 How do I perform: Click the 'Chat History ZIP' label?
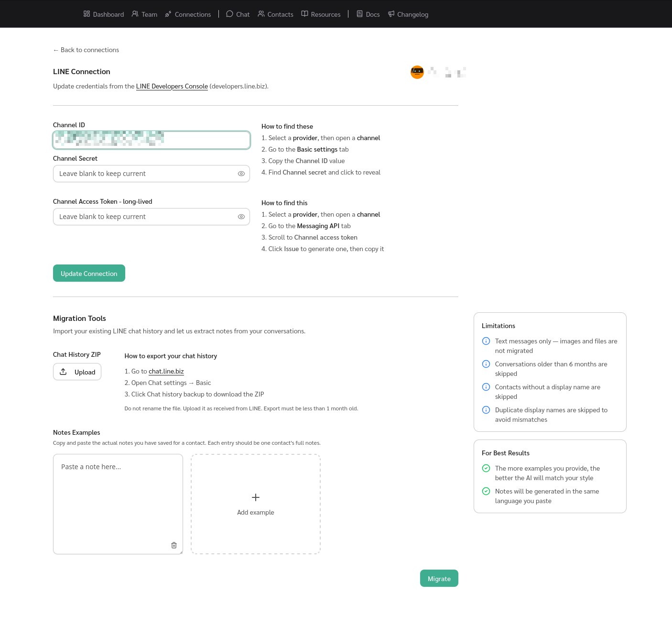click(77, 354)
